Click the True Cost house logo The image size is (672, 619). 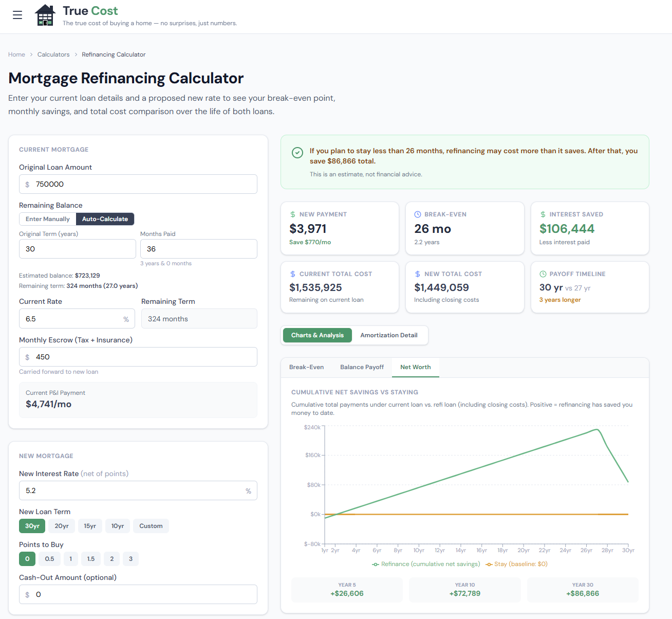(45, 15)
